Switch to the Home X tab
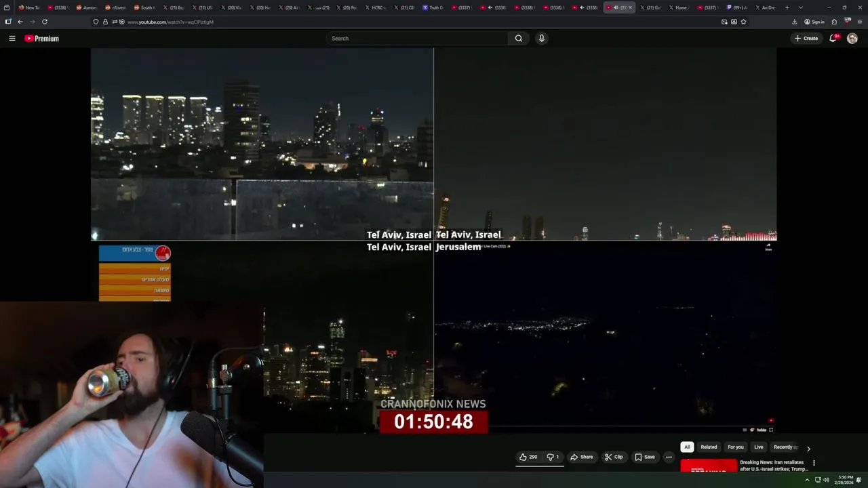This screenshot has height=488, width=868. pos(678,7)
